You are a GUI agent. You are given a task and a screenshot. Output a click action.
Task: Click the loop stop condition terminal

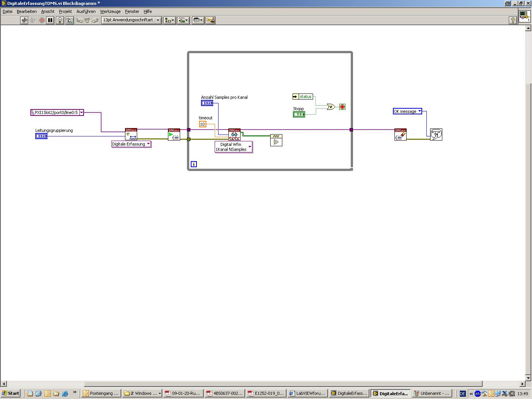342,107
